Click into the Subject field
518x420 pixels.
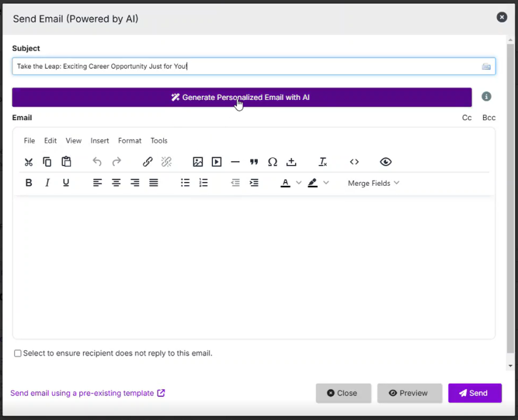(x=253, y=66)
